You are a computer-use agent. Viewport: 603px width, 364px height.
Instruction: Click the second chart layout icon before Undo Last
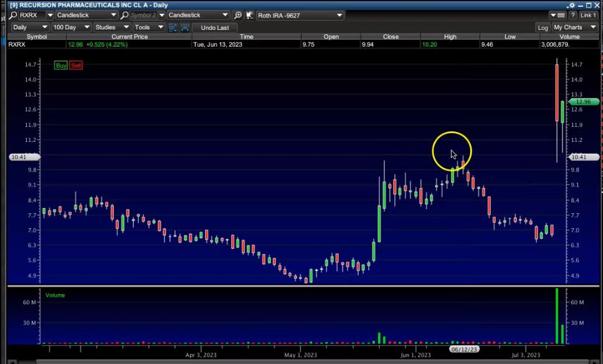click(185, 27)
